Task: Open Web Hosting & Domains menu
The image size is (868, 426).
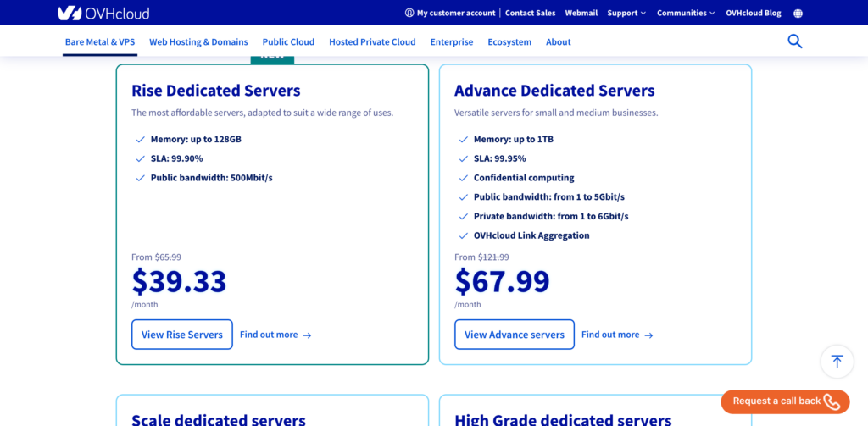Action: pos(198,42)
